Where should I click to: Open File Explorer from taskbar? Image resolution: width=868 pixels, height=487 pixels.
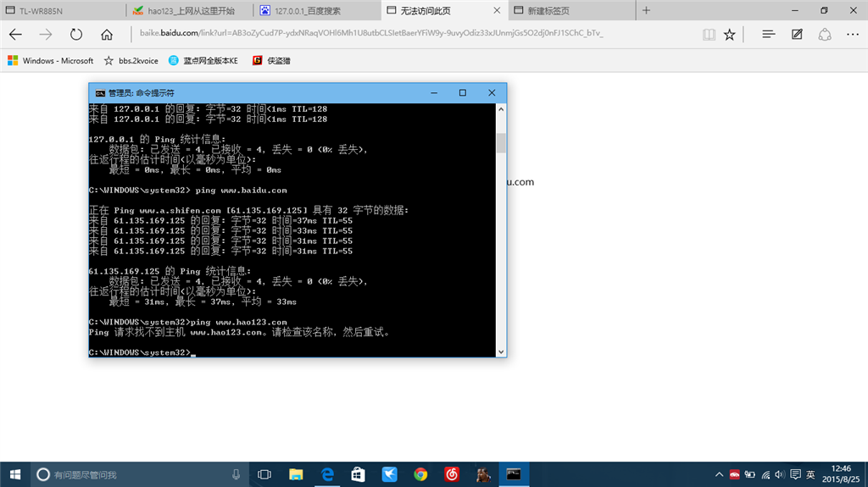point(296,474)
